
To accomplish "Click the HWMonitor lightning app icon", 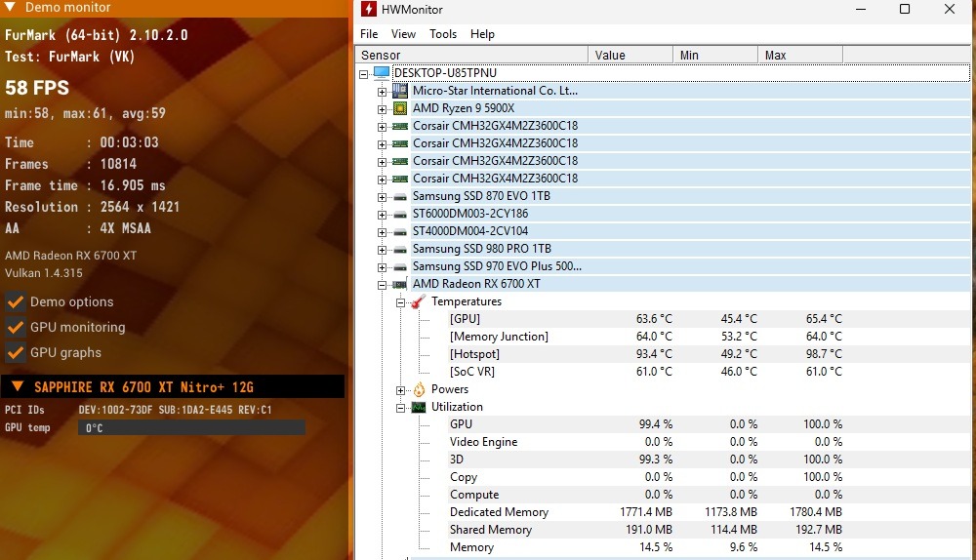I will click(x=369, y=10).
